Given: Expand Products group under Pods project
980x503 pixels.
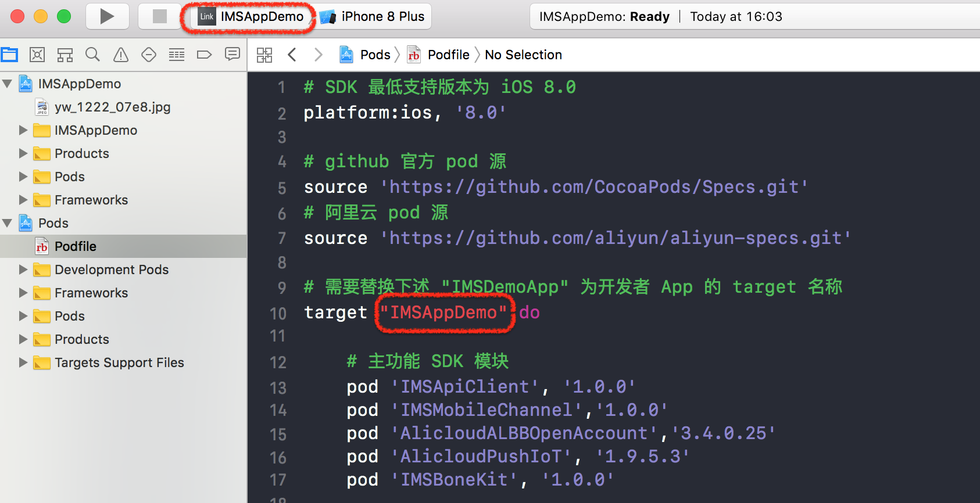Looking at the screenshot, I should [x=23, y=339].
